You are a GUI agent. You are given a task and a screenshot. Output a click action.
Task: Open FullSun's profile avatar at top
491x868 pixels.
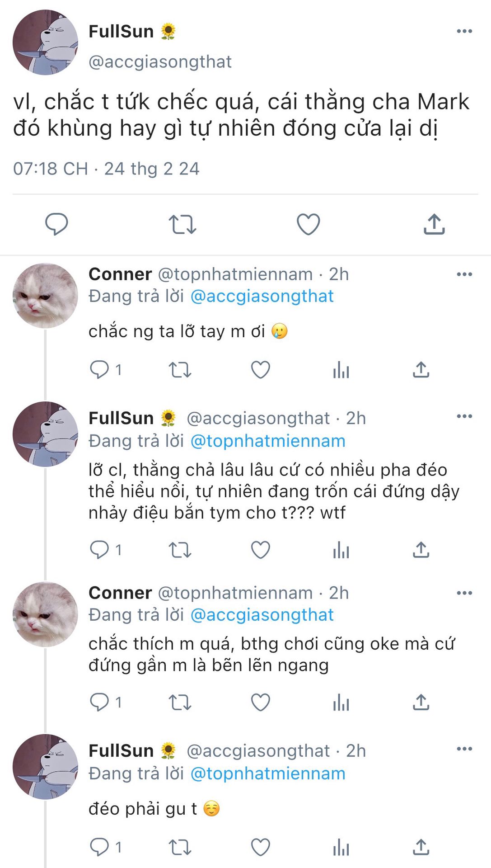pos(45,42)
